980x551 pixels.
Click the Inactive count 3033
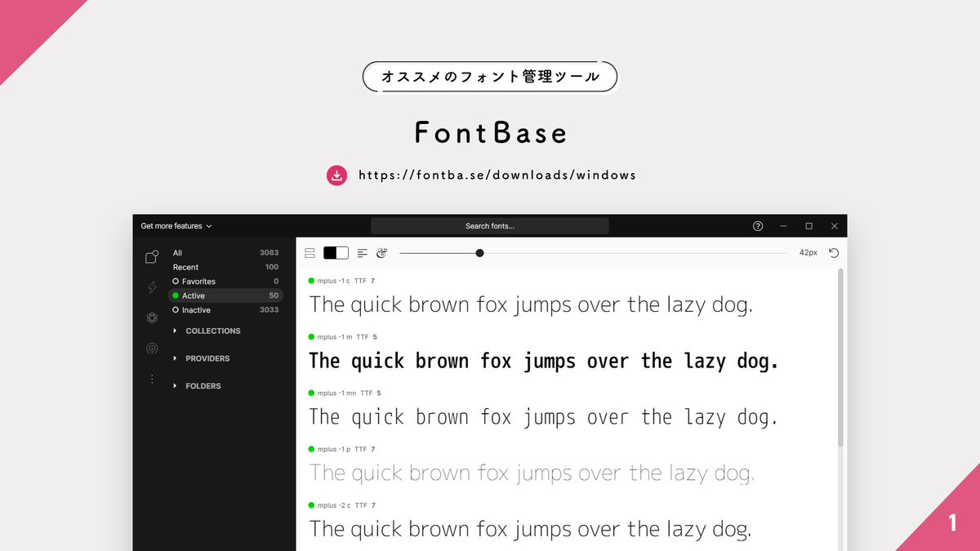[269, 310]
